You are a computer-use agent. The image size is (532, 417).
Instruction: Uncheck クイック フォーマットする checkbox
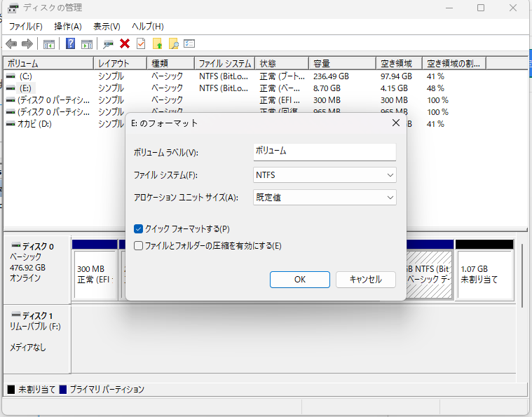coord(138,228)
